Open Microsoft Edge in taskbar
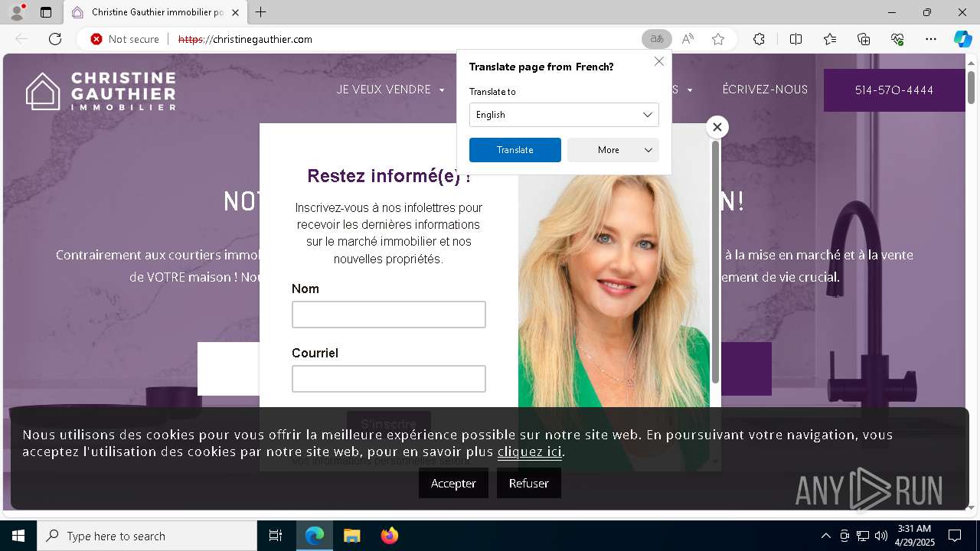 pyautogui.click(x=315, y=536)
